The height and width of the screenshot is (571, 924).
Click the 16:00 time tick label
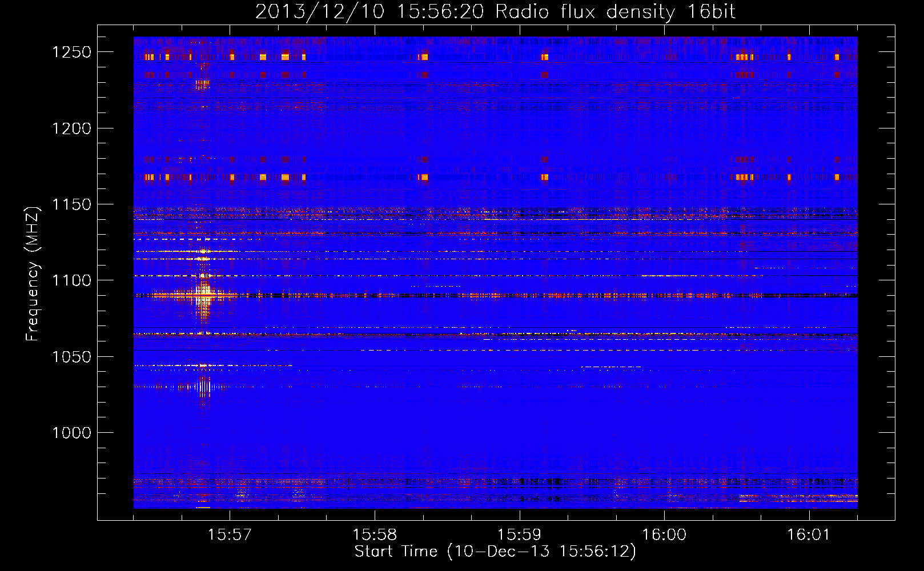[664, 534]
